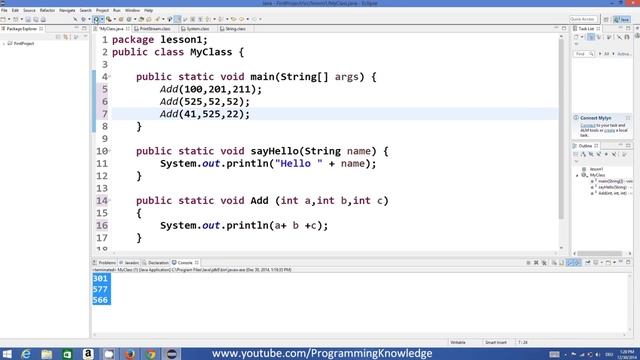Click the New file toolbar icon

pos(3,19)
